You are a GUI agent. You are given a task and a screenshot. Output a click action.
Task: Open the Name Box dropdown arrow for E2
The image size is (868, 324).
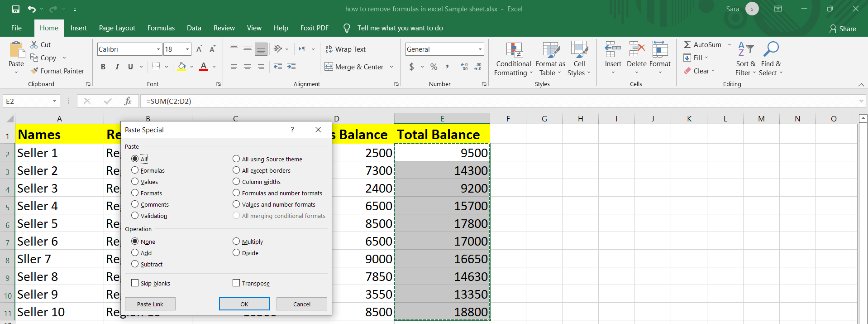[54, 101]
